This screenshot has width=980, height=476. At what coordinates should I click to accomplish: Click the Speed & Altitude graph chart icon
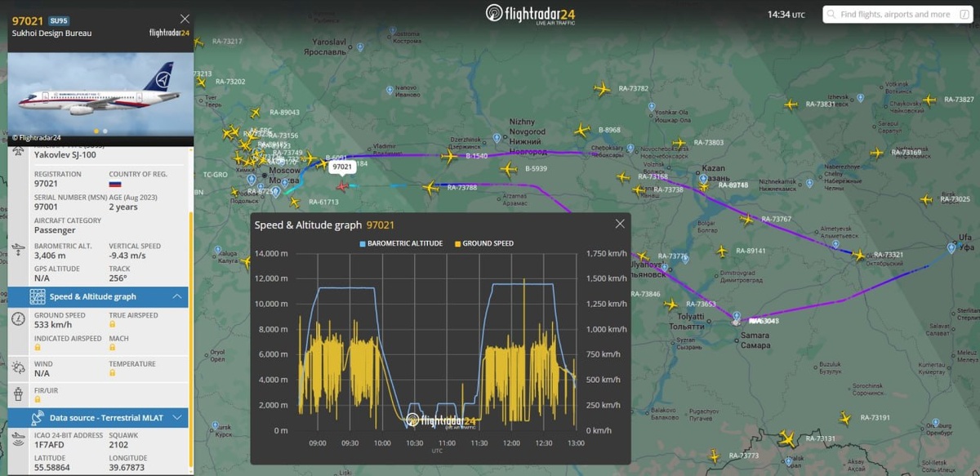pos(38,297)
